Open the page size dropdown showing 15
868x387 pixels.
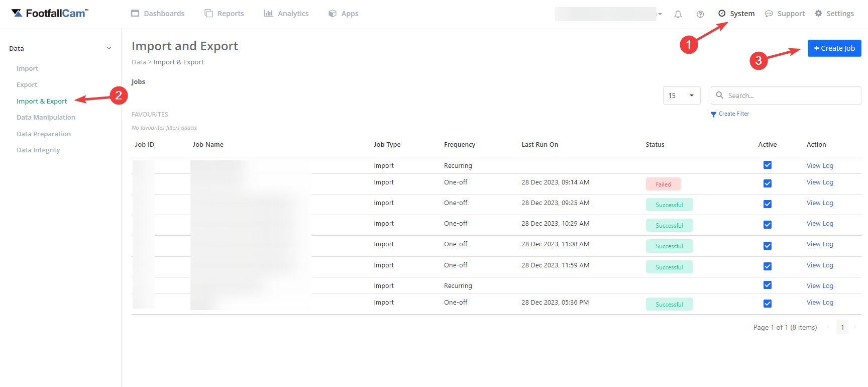[681, 95]
